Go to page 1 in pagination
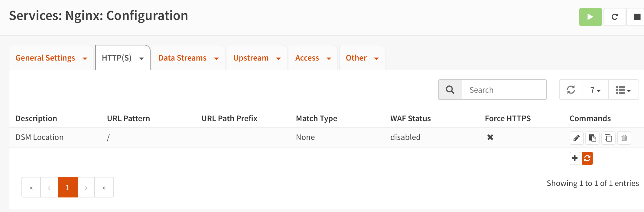 (x=67, y=187)
